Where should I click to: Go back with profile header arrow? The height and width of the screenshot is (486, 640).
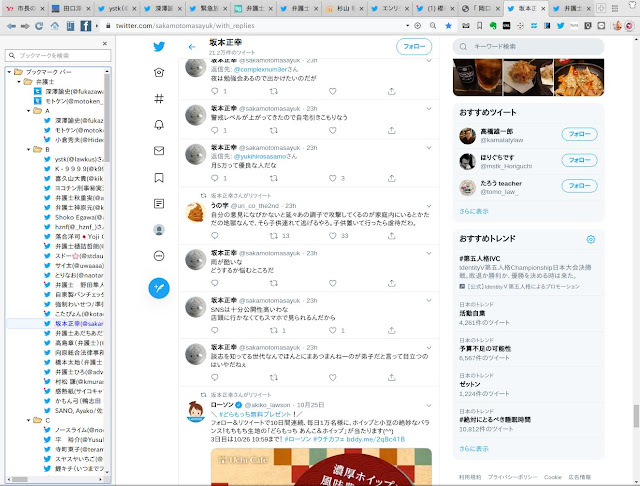pyautogui.click(x=192, y=47)
